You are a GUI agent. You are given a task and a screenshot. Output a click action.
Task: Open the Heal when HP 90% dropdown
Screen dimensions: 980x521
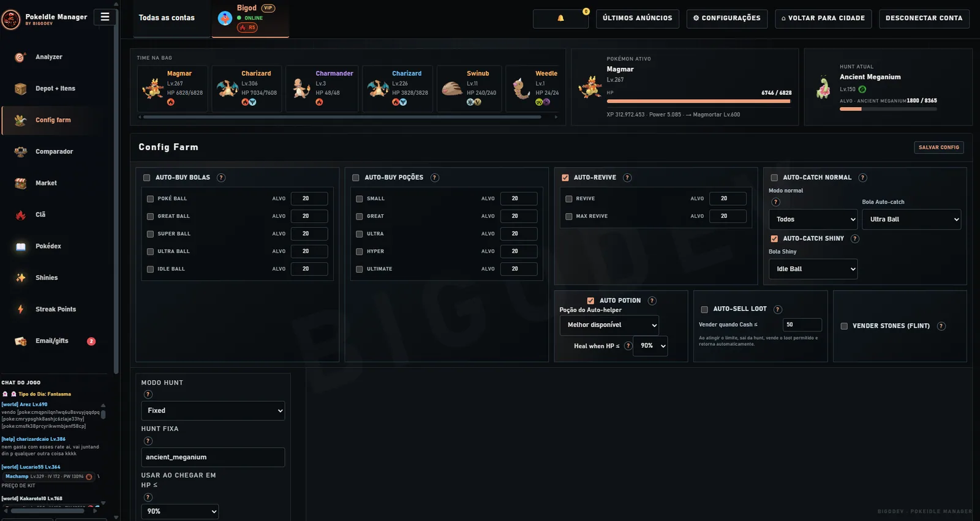point(650,346)
